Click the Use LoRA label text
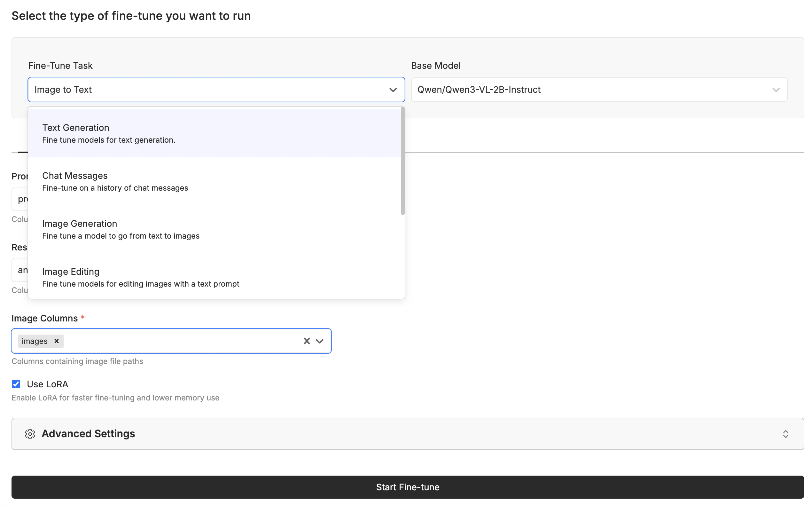The image size is (812, 506). coord(48,384)
